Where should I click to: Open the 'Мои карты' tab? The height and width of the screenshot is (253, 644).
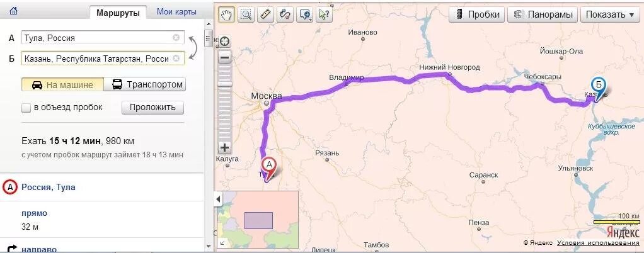[x=176, y=12]
